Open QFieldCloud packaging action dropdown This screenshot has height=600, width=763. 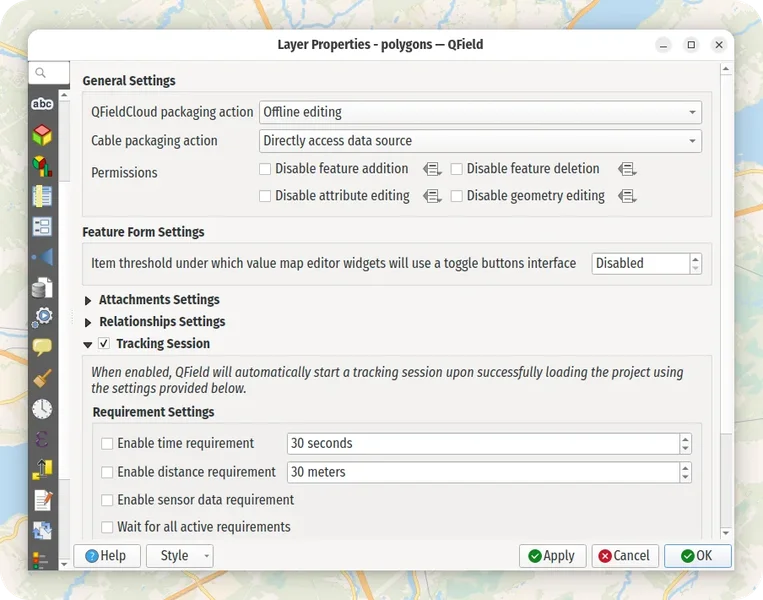point(480,113)
